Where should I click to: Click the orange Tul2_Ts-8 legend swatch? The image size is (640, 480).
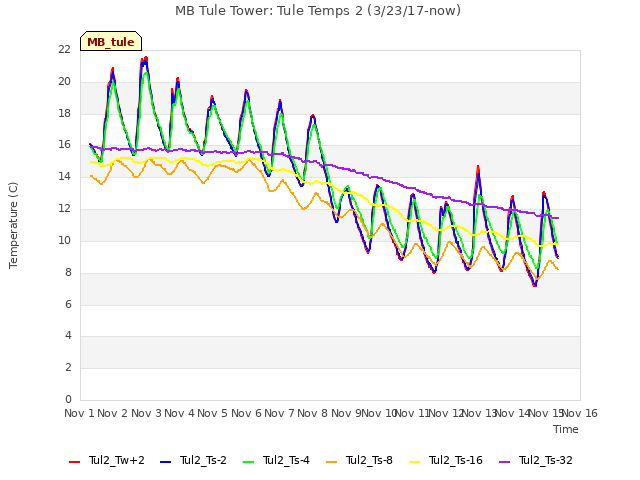[331, 462]
